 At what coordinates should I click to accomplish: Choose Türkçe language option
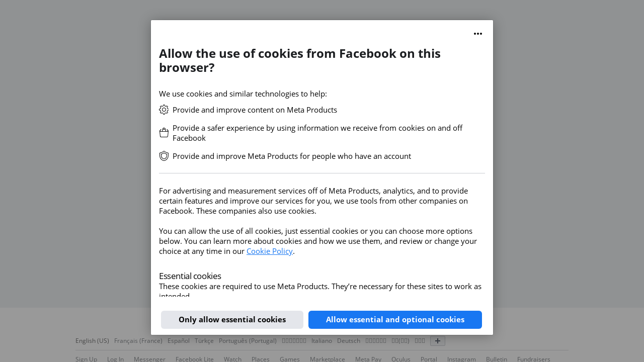point(204,341)
